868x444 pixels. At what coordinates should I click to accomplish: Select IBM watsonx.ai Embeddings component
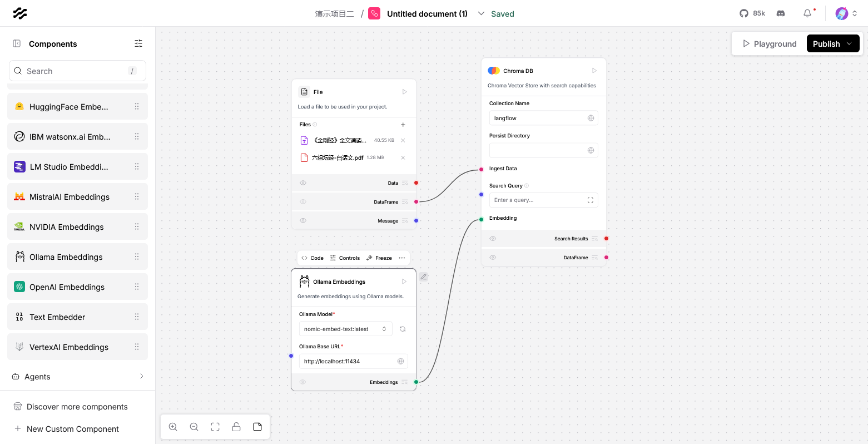pos(77,136)
